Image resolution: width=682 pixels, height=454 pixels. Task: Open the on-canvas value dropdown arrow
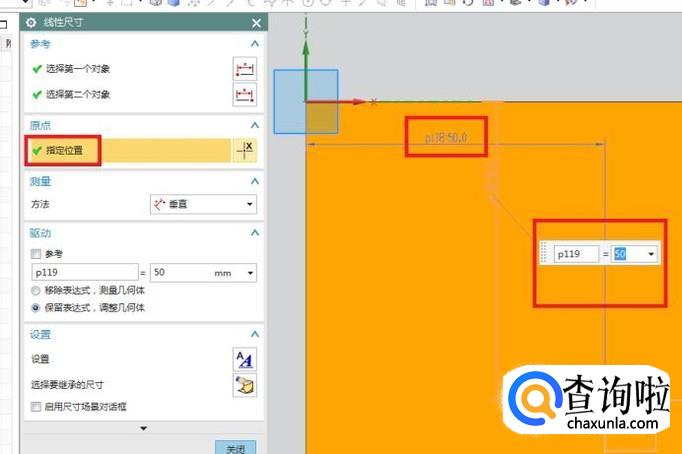coord(651,254)
